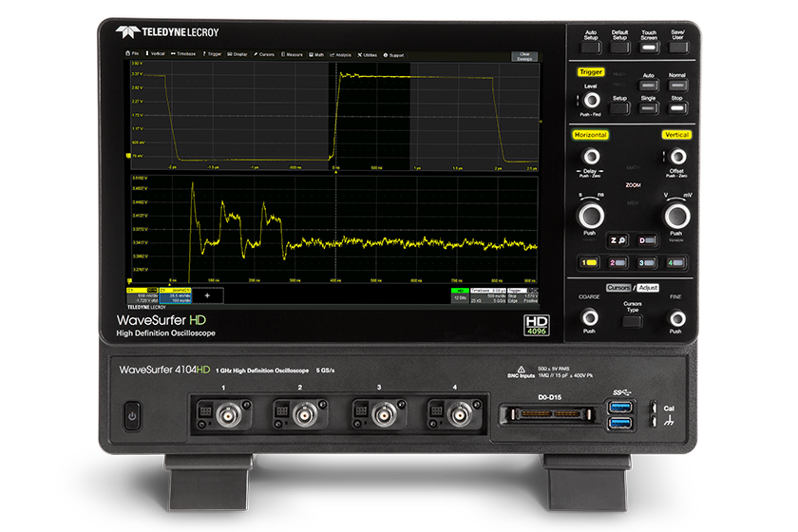Open the Timebase menu

pyautogui.click(x=183, y=53)
